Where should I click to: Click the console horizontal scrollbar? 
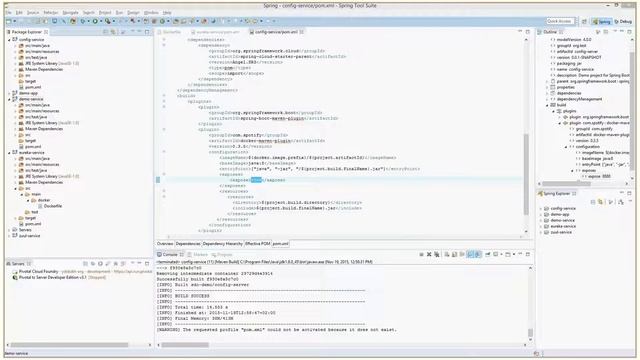coord(185,345)
